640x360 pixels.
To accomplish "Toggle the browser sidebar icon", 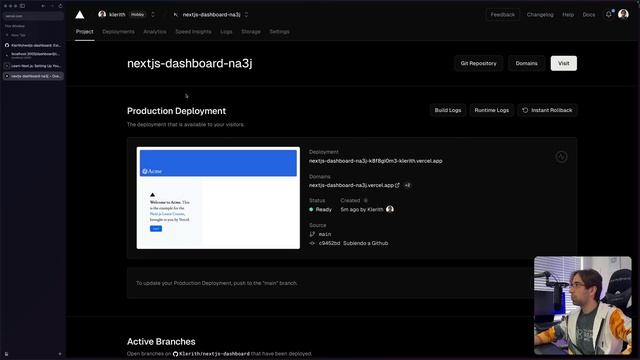I will click(x=22, y=6).
